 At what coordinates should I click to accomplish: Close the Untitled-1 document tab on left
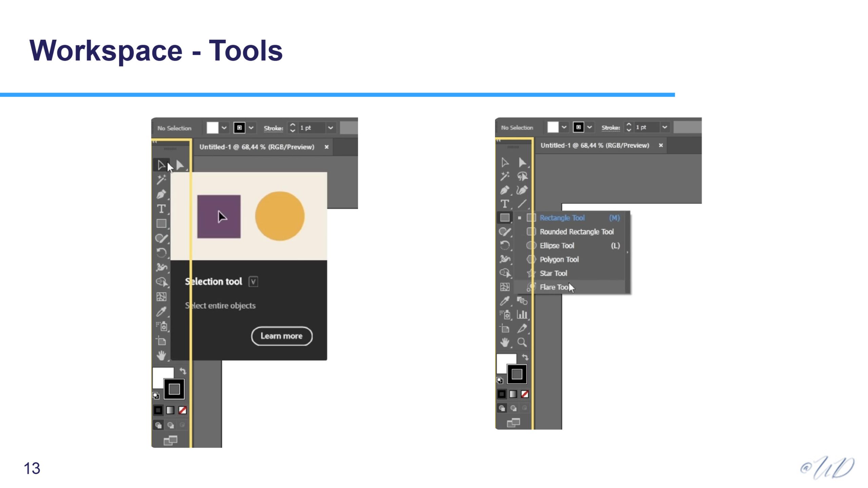point(327,147)
